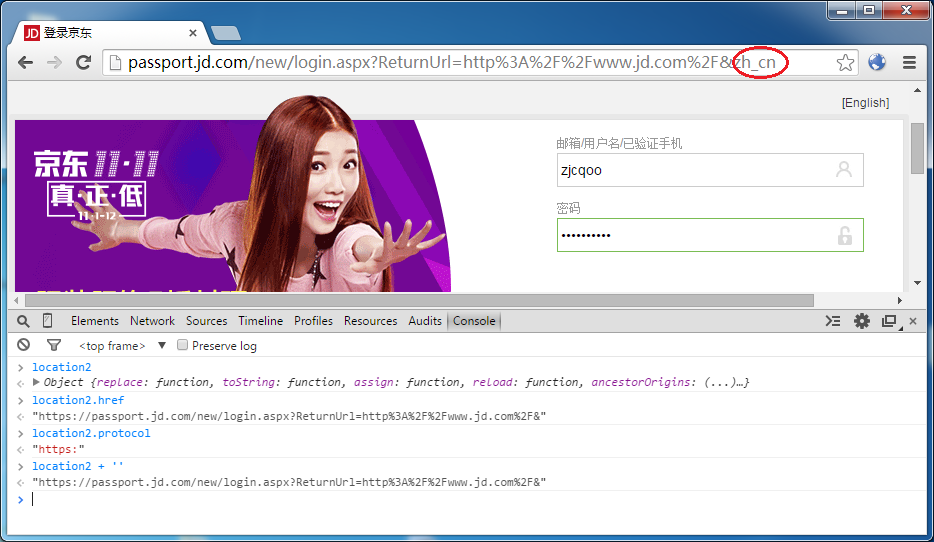Reload the page with the refresh icon
The image size is (934, 542).
point(83,63)
